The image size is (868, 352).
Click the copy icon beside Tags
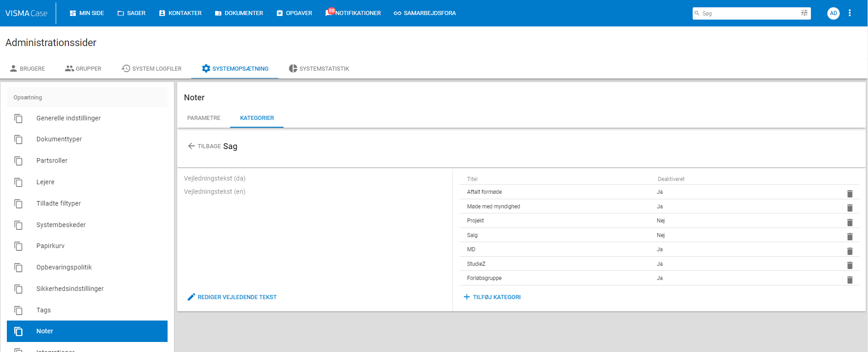(x=18, y=310)
